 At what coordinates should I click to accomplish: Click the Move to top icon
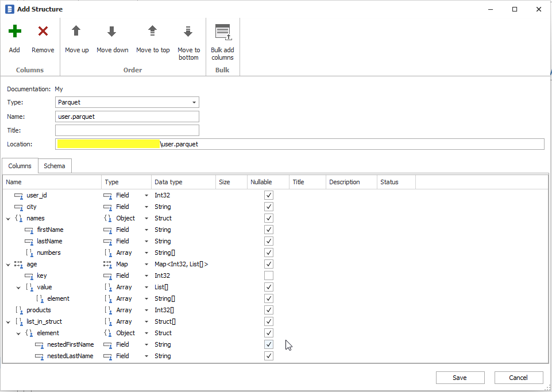[x=153, y=32]
